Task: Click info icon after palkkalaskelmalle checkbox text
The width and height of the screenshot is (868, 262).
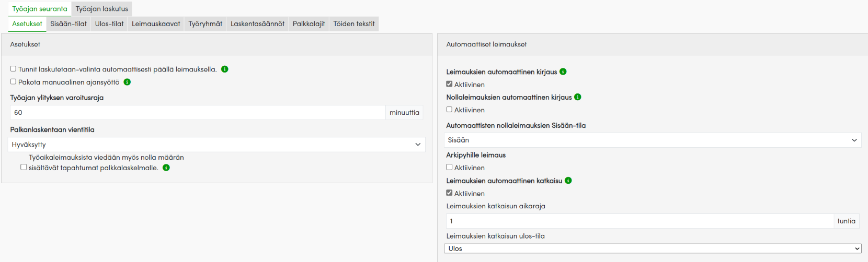Action: click(166, 168)
